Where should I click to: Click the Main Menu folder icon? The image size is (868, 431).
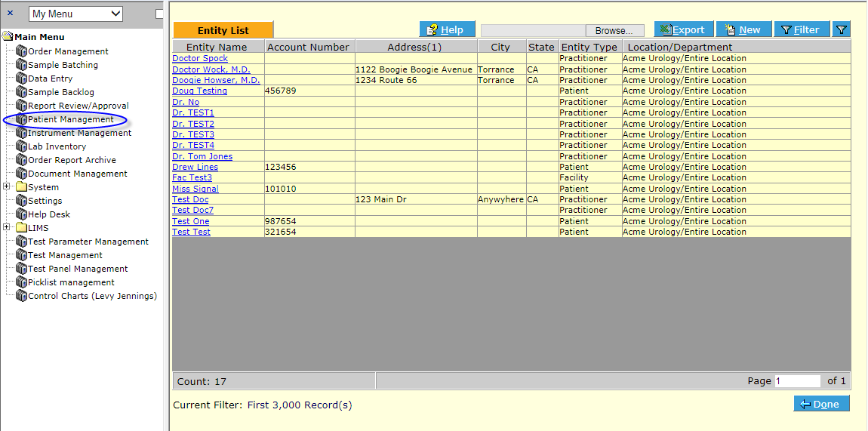click(x=8, y=37)
